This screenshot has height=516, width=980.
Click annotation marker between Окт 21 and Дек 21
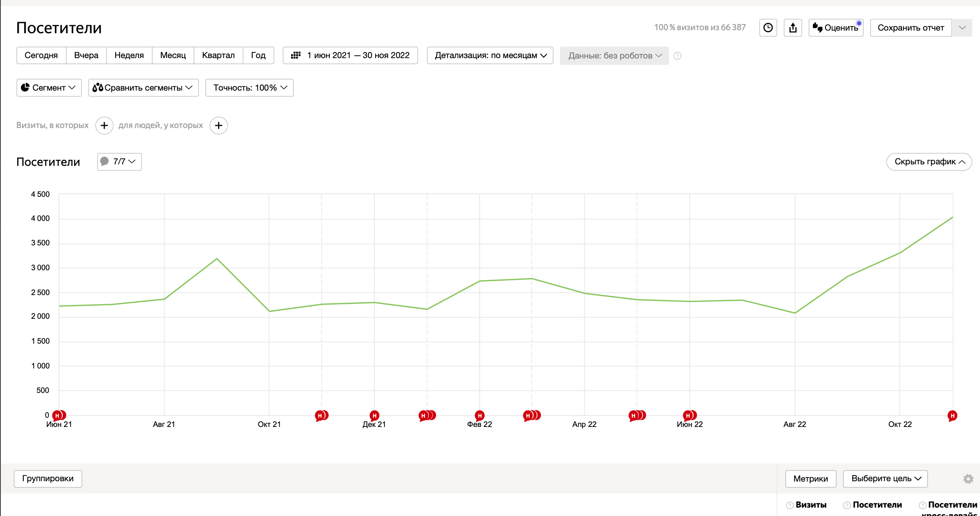point(322,415)
